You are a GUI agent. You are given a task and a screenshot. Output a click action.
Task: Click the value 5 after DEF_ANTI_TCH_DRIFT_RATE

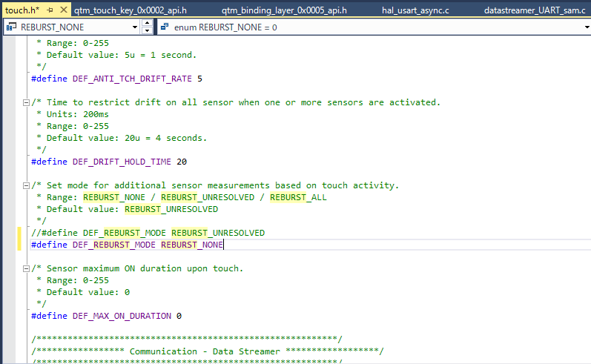tap(199, 79)
